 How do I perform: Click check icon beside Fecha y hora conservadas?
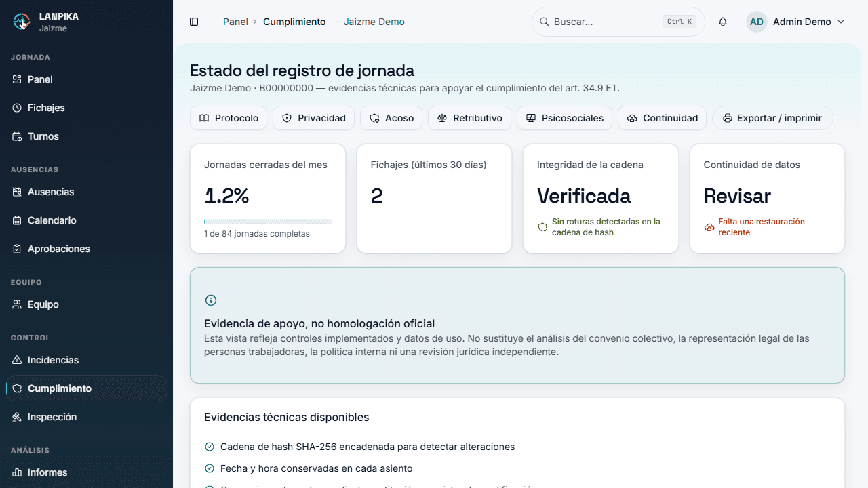pos(210,468)
